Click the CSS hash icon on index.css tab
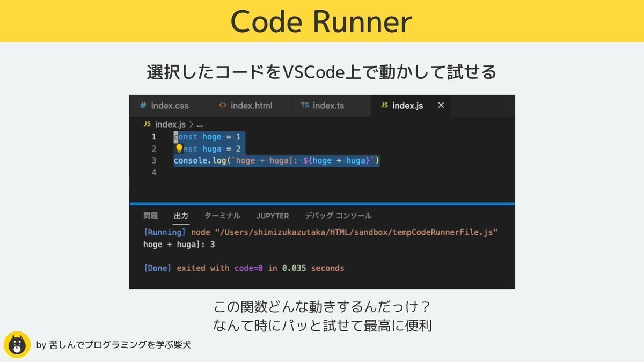This screenshot has width=644, height=362. pyautogui.click(x=142, y=106)
